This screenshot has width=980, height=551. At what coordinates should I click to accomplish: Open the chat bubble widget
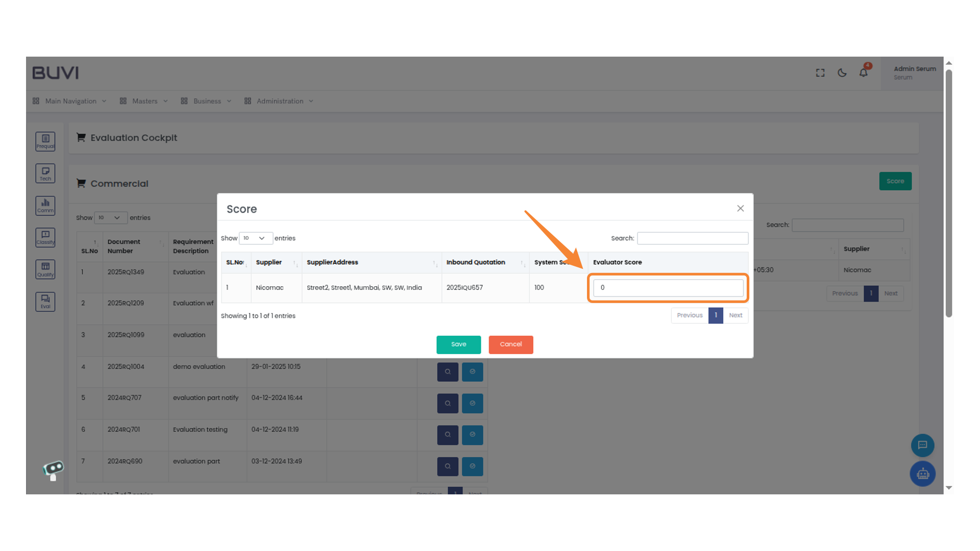922,445
